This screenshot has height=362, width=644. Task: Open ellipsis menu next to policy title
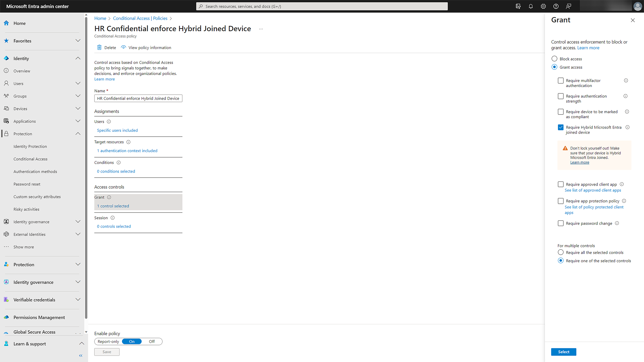click(x=261, y=29)
